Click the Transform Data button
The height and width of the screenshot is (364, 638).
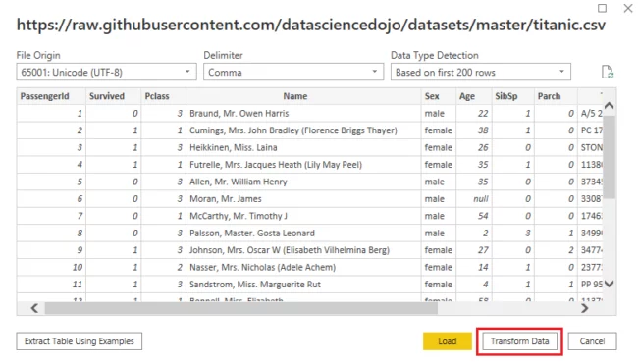point(519,341)
